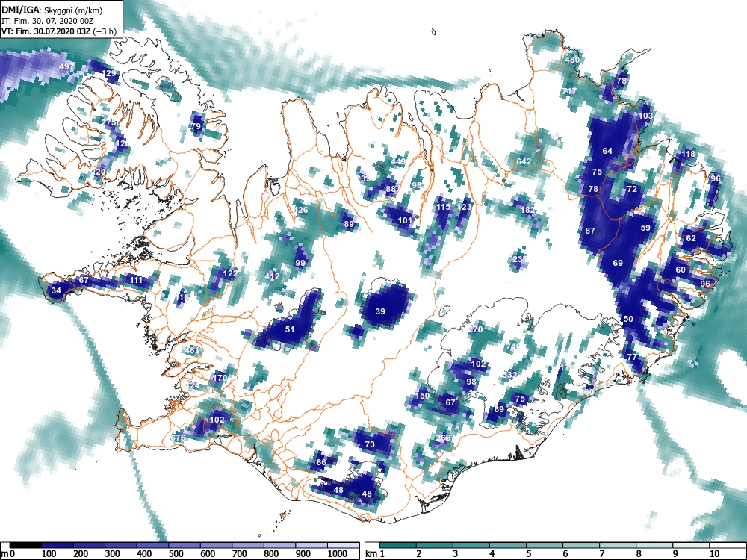
Task: Click the visibility value 115 on the map
Action: pyautogui.click(x=443, y=207)
